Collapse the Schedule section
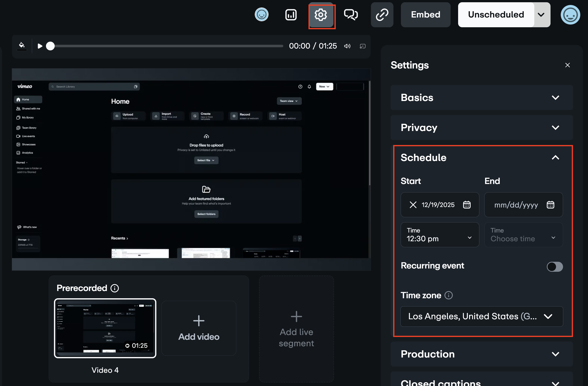Viewport: 588px width, 386px height. pos(555,157)
